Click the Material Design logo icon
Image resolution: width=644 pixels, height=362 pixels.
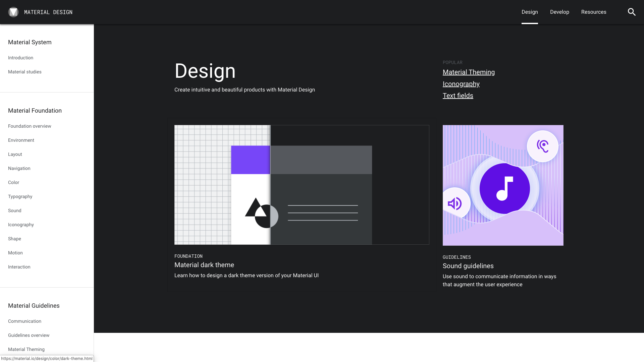tap(13, 12)
